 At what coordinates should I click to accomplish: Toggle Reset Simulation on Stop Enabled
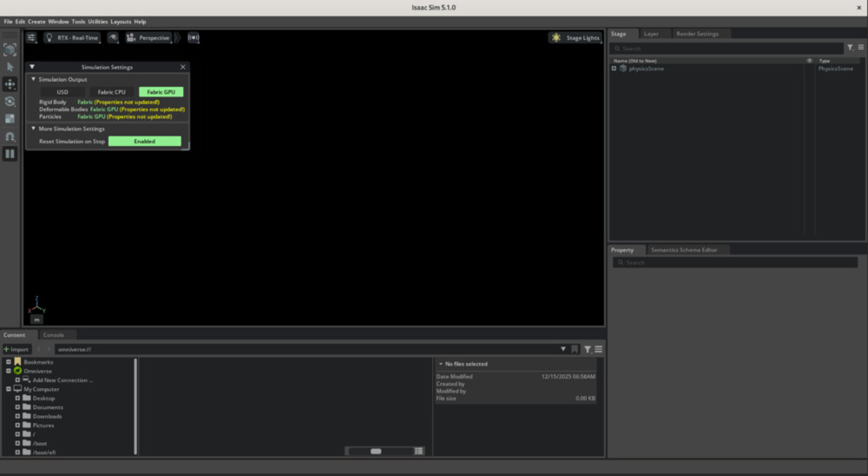pyautogui.click(x=144, y=141)
